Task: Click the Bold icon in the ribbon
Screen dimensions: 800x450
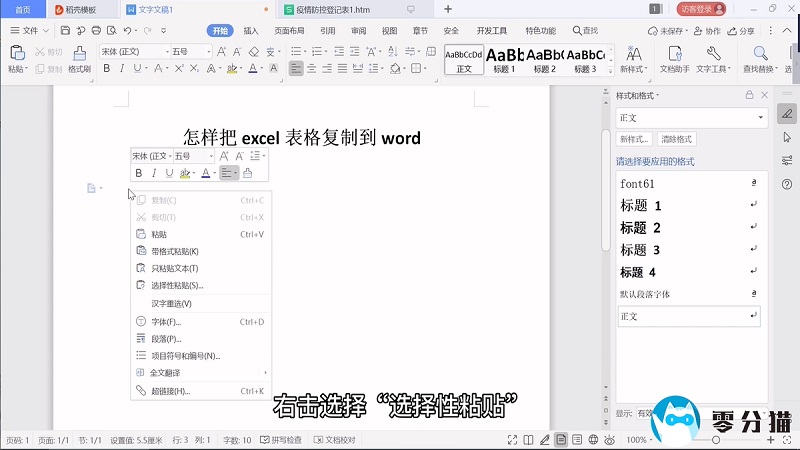Action: [x=107, y=69]
